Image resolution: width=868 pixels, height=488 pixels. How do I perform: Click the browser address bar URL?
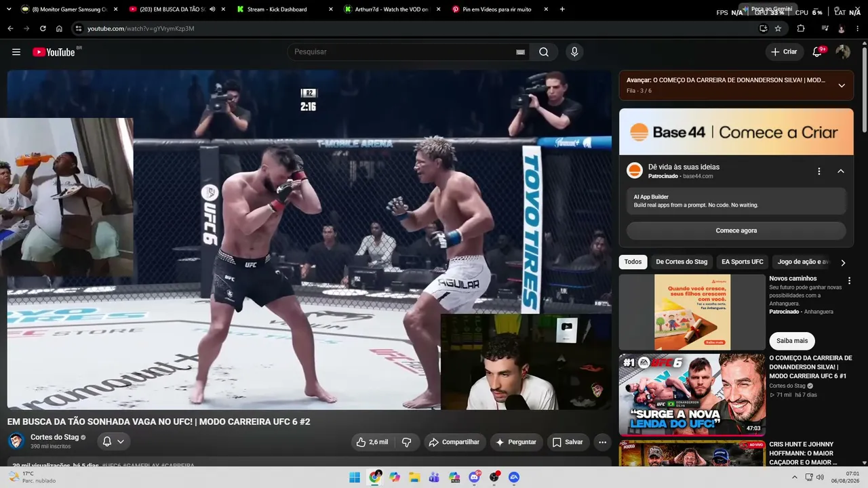[141, 28]
